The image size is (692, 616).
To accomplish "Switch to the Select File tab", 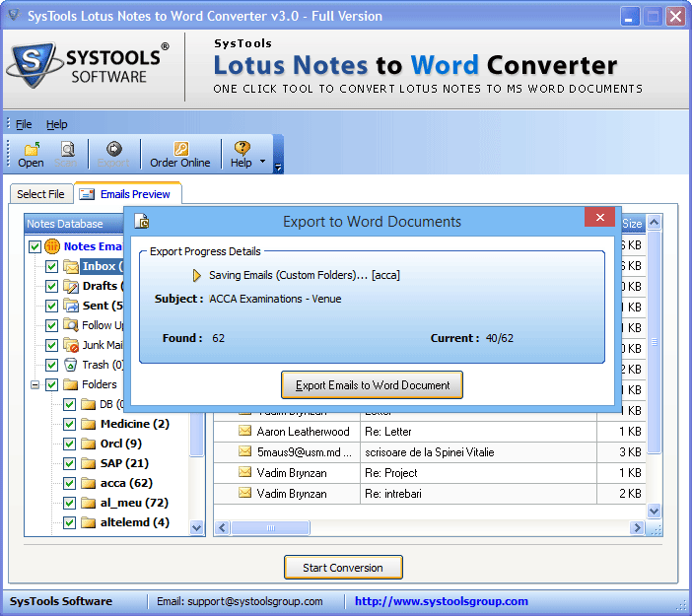I will point(40,194).
